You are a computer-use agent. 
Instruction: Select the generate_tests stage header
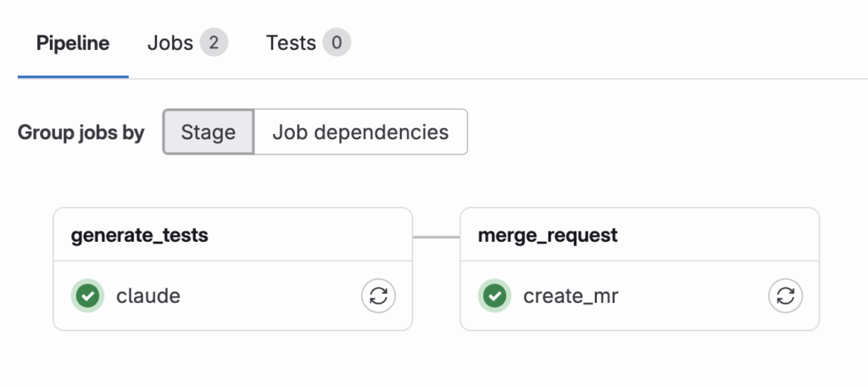(140, 235)
